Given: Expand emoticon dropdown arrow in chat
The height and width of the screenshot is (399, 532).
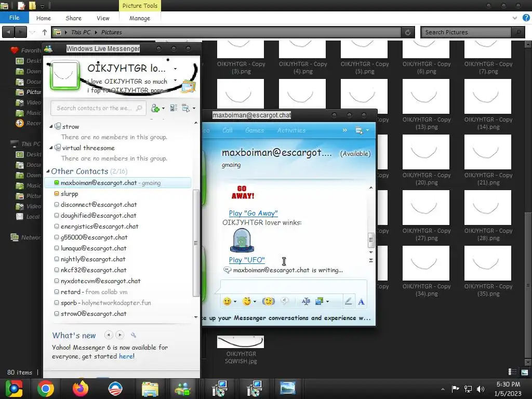Looking at the screenshot, I should click(235, 302).
